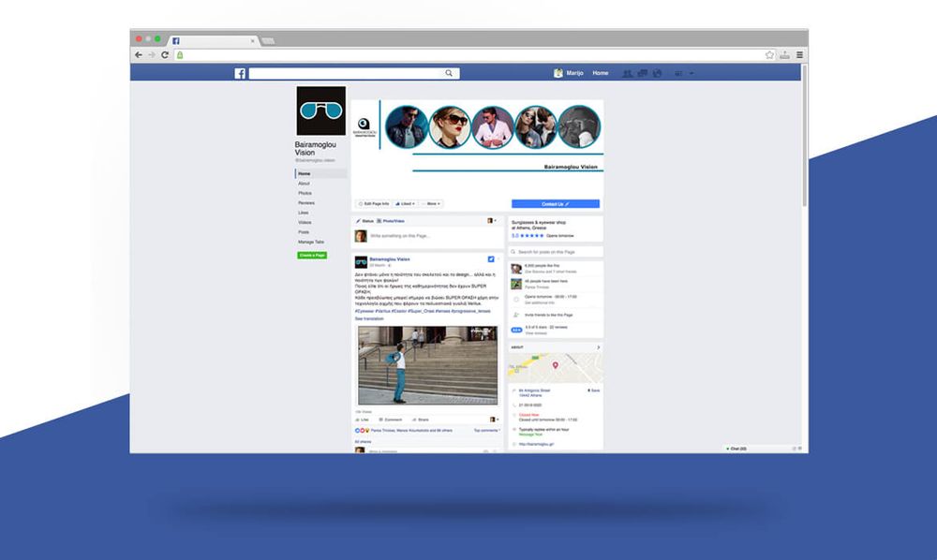This screenshot has width=937, height=560.
Task: Open the first circular cover photo of man
Action: coord(407,127)
